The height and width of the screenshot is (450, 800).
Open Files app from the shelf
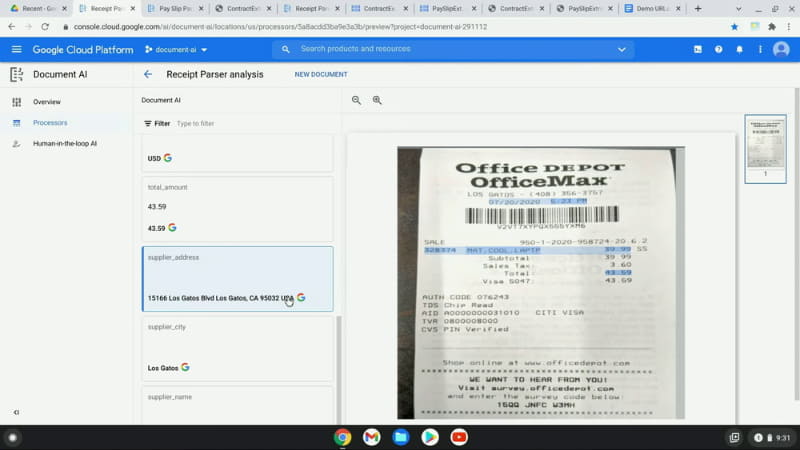[401, 437]
